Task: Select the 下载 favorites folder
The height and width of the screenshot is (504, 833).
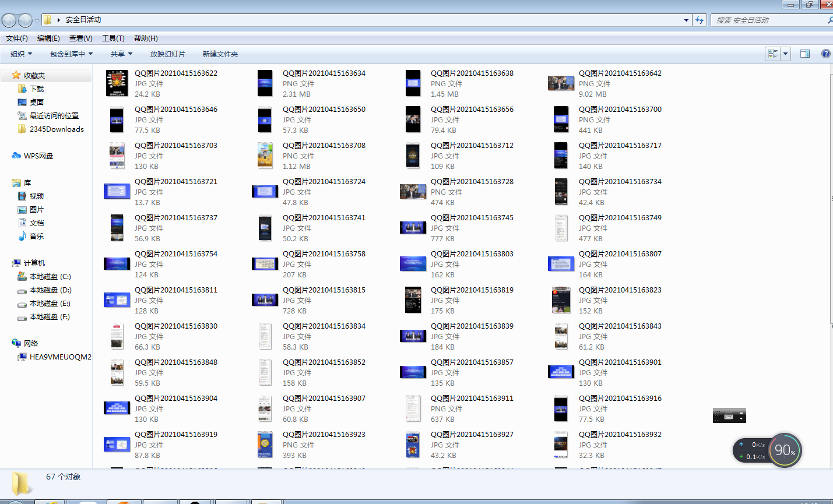Action: pos(37,89)
